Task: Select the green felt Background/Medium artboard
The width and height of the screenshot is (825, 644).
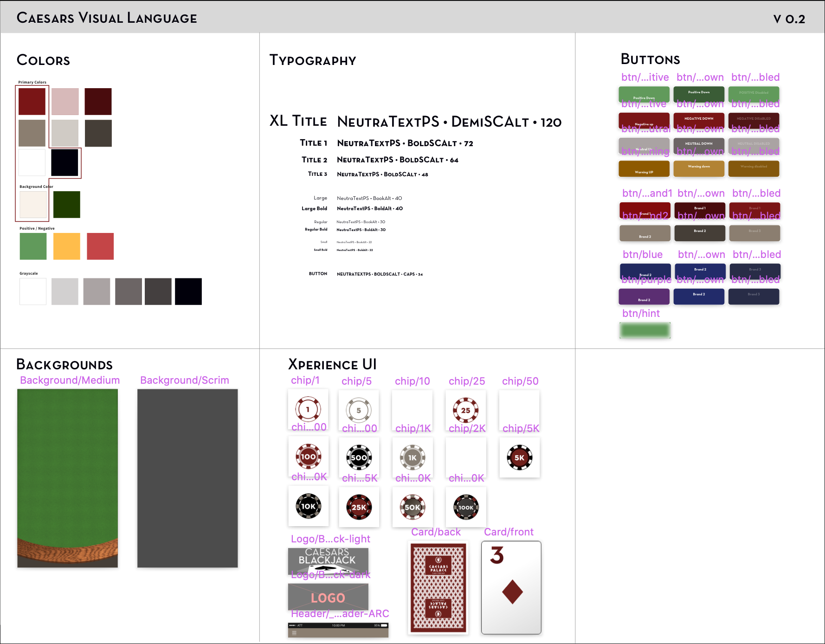Action: coord(68,478)
